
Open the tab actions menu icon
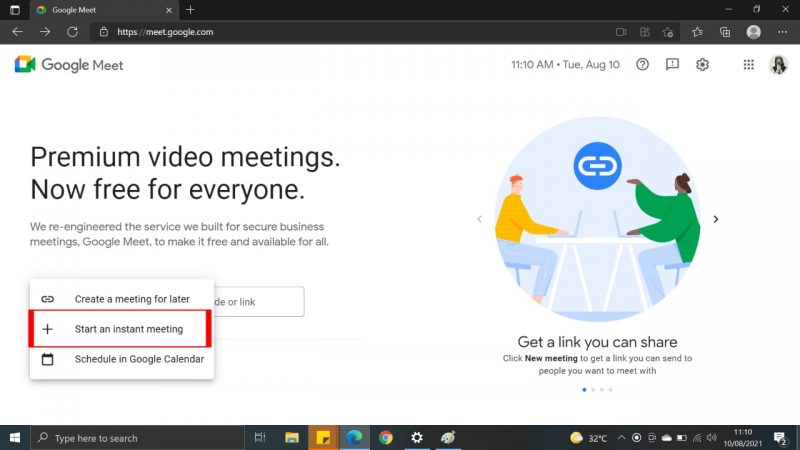tap(15, 10)
